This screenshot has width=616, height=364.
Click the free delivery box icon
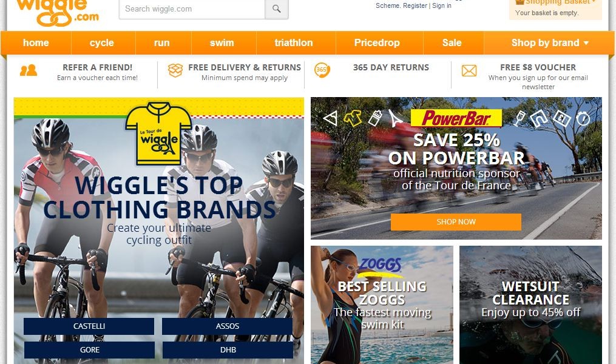coord(175,70)
